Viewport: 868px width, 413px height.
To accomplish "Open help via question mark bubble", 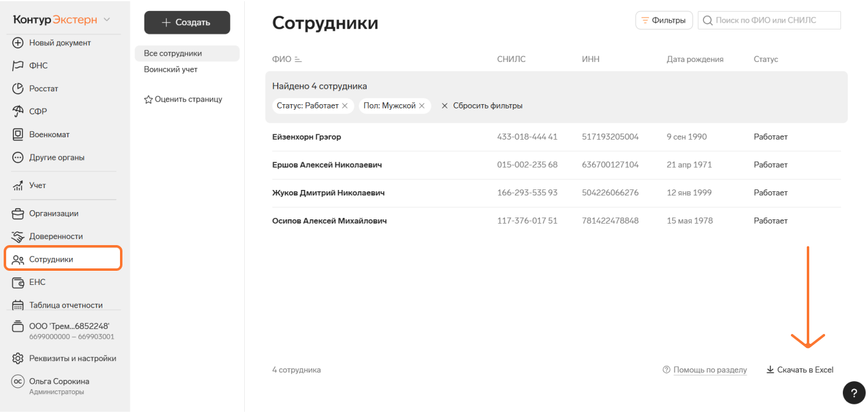I will (854, 393).
